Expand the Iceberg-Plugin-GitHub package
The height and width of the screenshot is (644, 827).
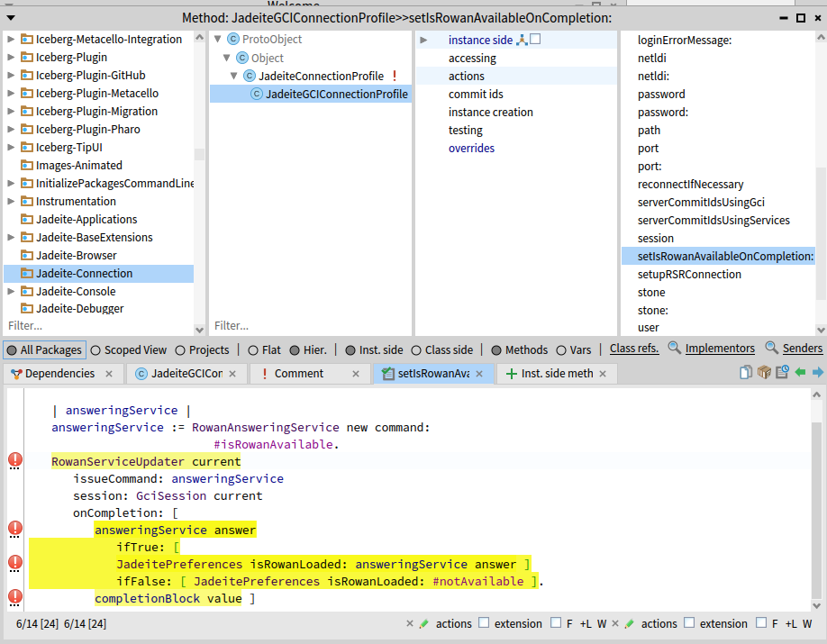[x=11, y=76]
